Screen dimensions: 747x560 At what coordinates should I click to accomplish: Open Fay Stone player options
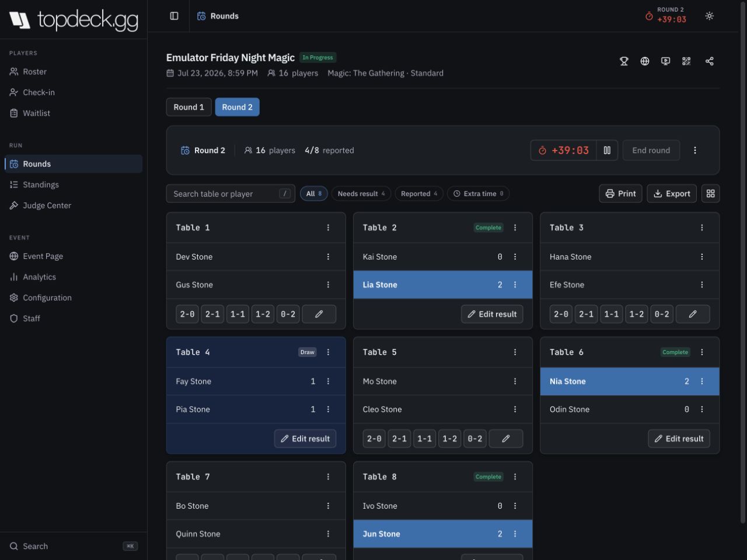click(328, 381)
